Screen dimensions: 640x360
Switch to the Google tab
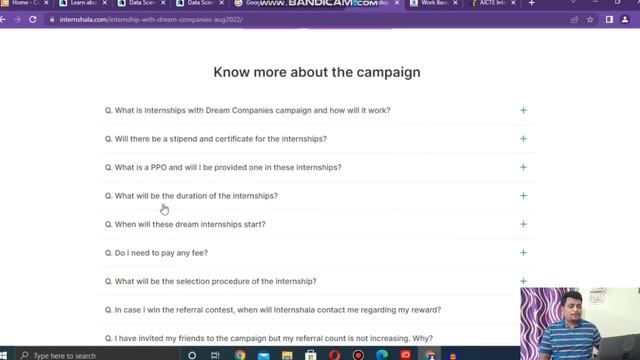pyautogui.click(x=248, y=3)
